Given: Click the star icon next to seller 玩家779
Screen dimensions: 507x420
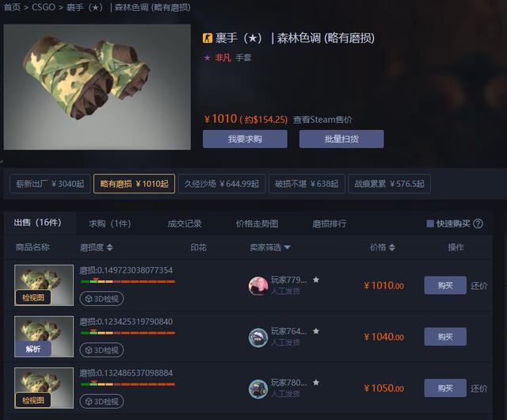Looking at the screenshot, I should coord(316,280).
